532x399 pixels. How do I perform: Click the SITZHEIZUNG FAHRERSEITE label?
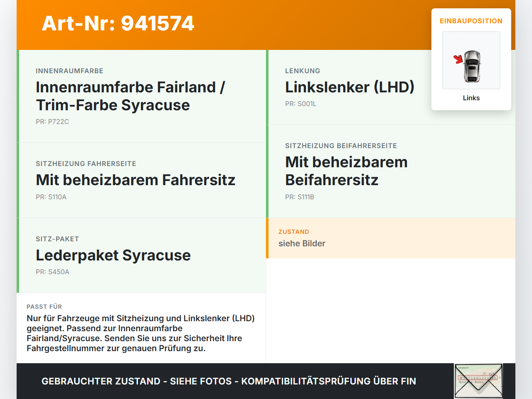click(x=86, y=164)
